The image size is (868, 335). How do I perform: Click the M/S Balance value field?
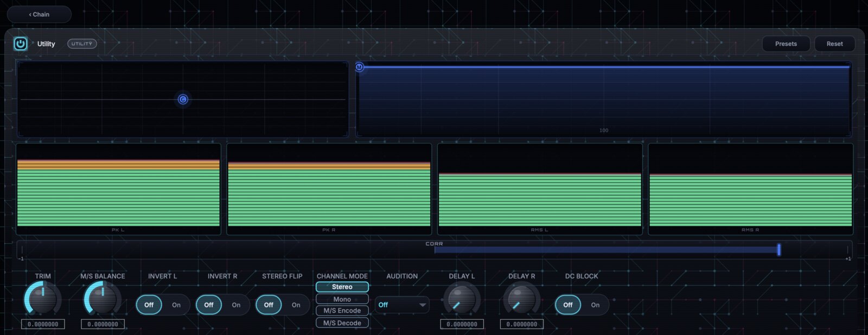(103, 324)
